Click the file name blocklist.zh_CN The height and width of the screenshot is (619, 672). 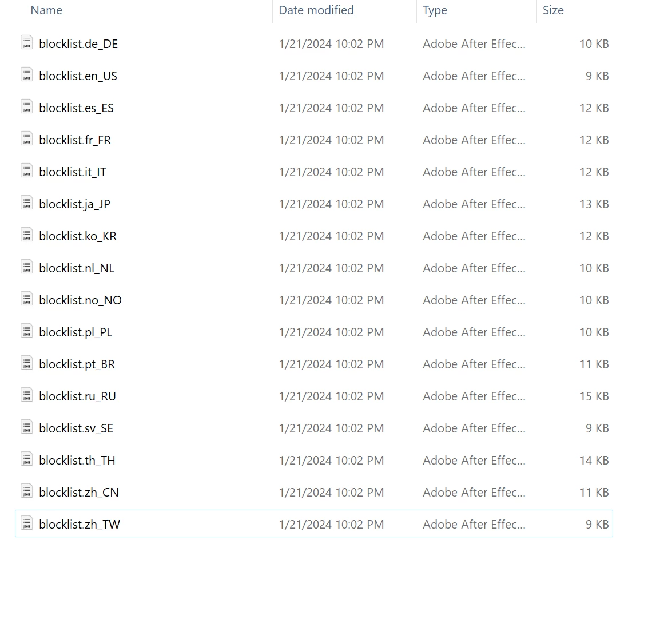[79, 493]
